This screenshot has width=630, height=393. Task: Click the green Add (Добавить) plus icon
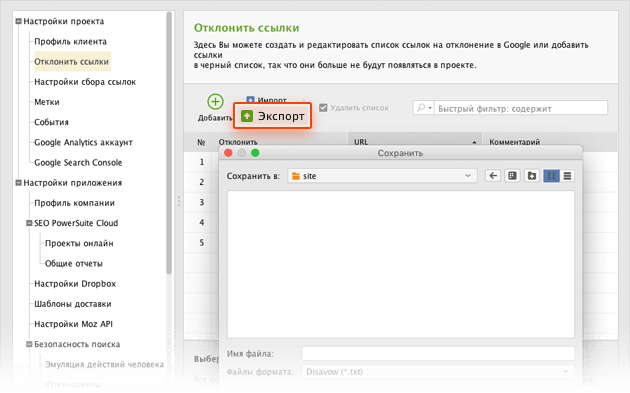click(x=215, y=102)
